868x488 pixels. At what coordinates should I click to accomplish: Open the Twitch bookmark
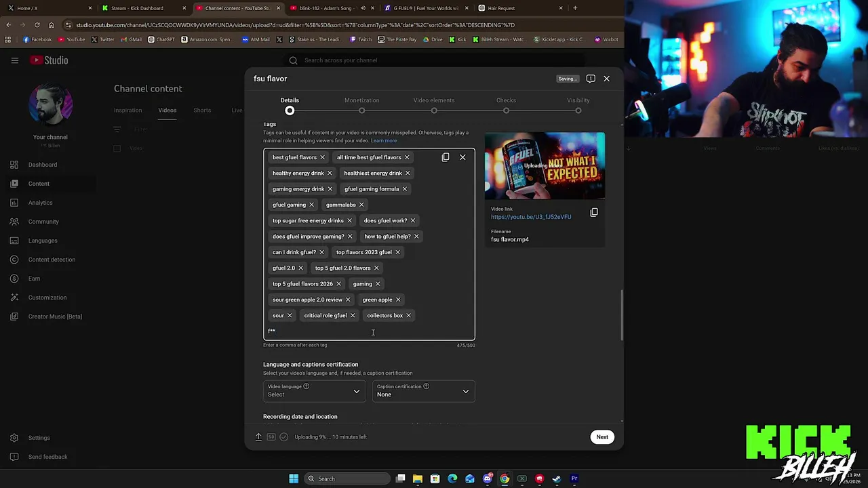click(x=361, y=39)
